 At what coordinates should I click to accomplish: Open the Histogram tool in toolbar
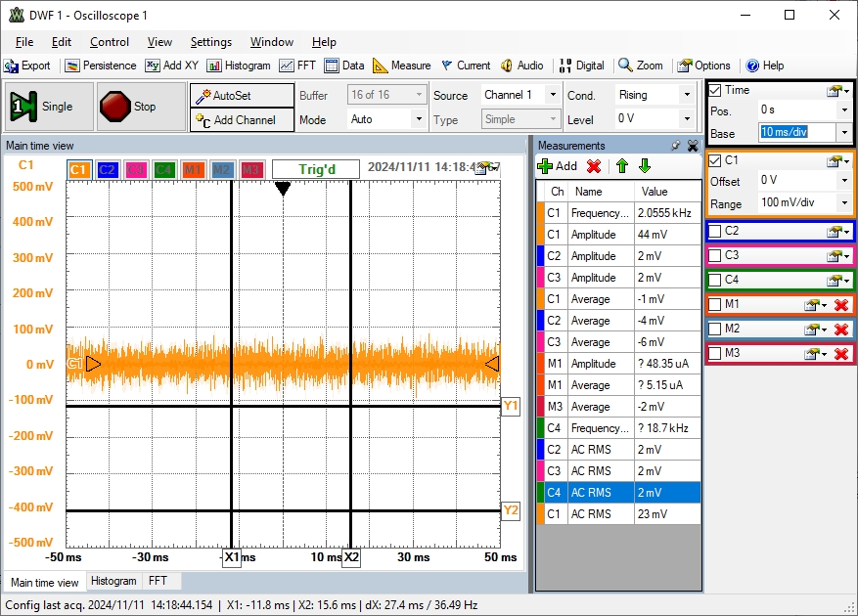[x=238, y=66]
